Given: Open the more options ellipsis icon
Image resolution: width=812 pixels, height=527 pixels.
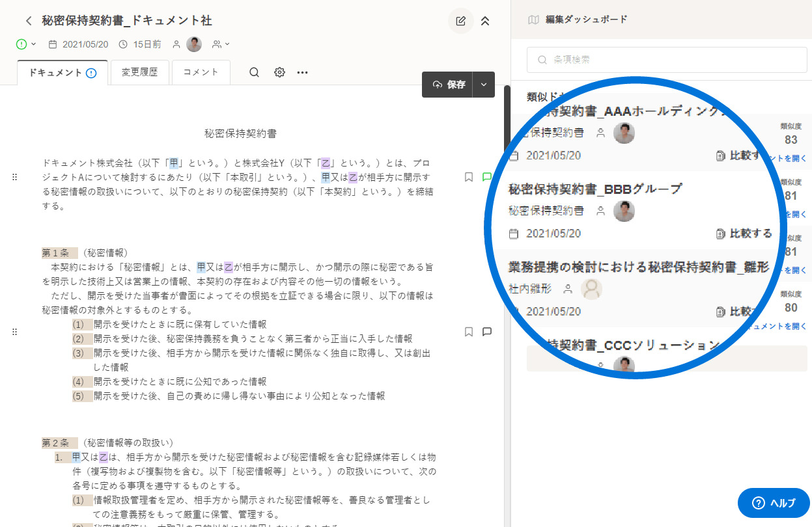Looking at the screenshot, I should (x=302, y=72).
